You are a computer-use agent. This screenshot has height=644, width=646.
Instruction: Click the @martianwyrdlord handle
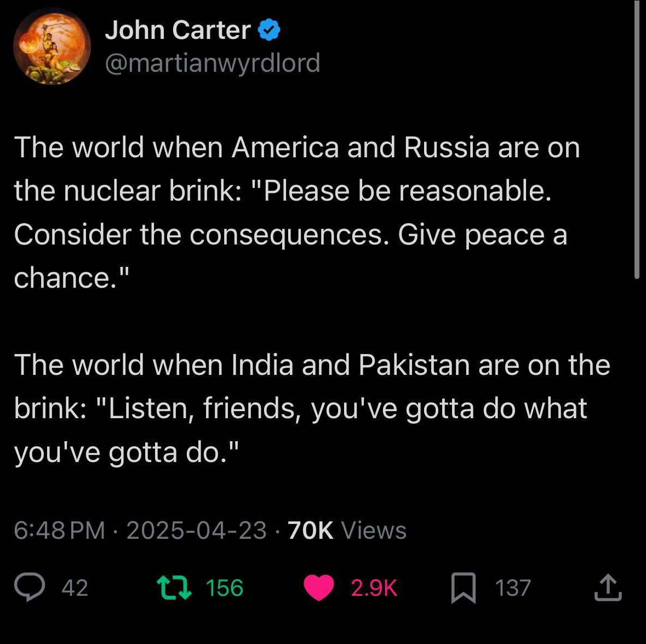tap(213, 63)
